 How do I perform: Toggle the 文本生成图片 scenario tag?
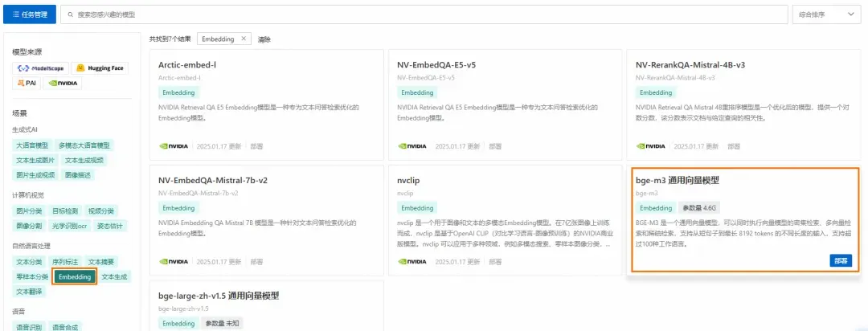tap(35, 160)
